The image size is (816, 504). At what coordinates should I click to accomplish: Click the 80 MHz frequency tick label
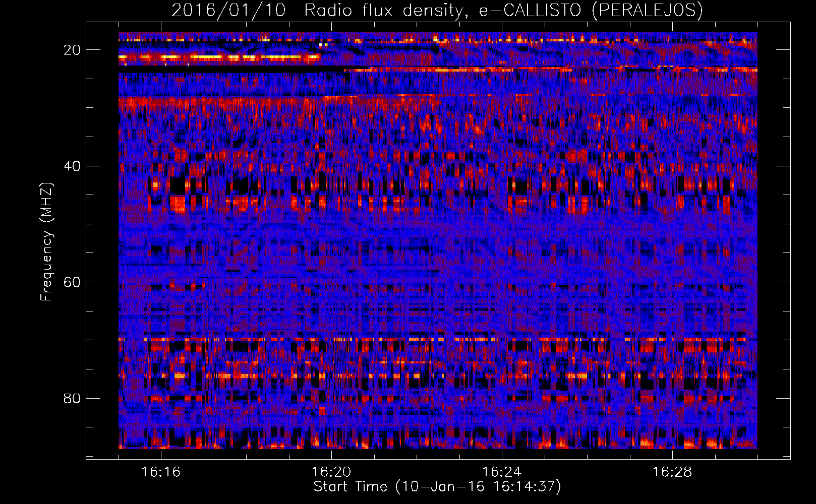coord(73,398)
